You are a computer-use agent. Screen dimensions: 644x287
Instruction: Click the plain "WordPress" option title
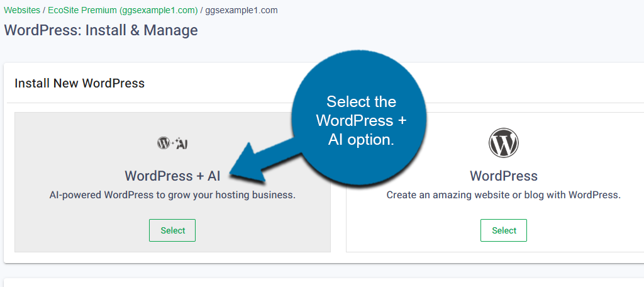click(503, 176)
